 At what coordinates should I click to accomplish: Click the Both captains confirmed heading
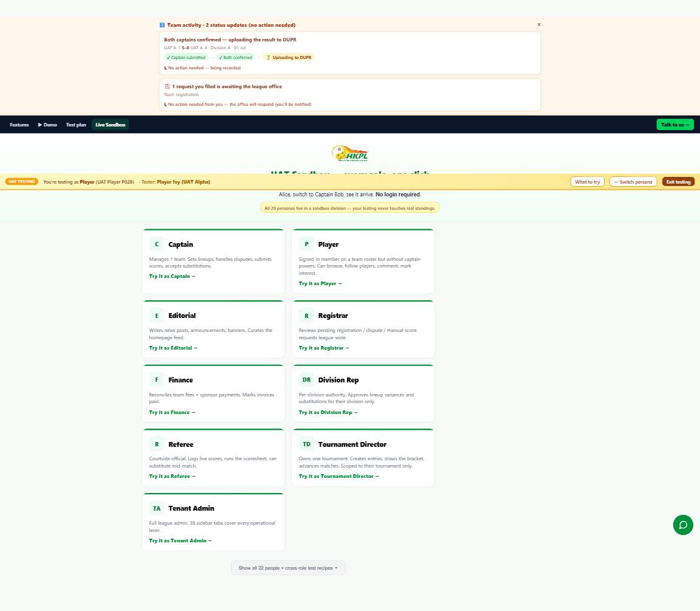coord(230,40)
